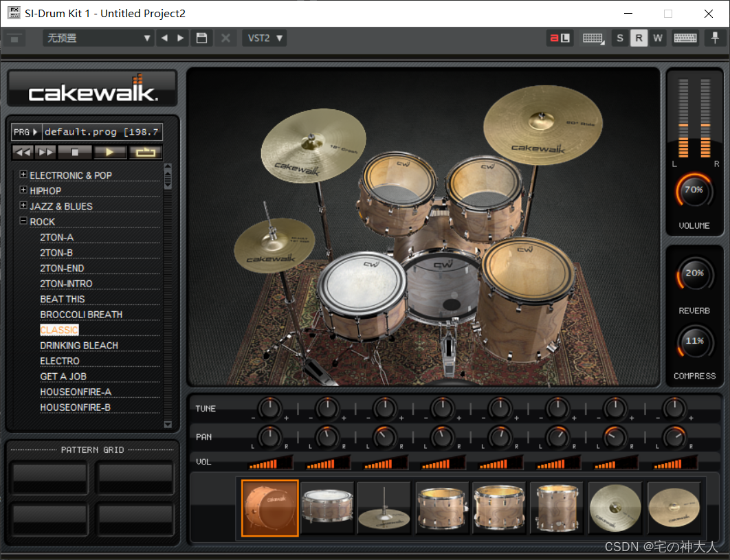Toggle the W automation write button

[657, 38]
